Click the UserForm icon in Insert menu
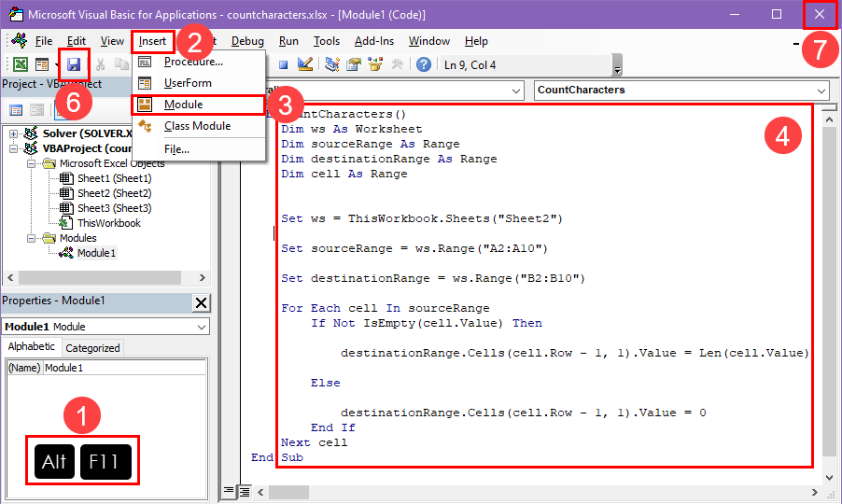The height and width of the screenshot is (504, 842). (x=145, y=83)
